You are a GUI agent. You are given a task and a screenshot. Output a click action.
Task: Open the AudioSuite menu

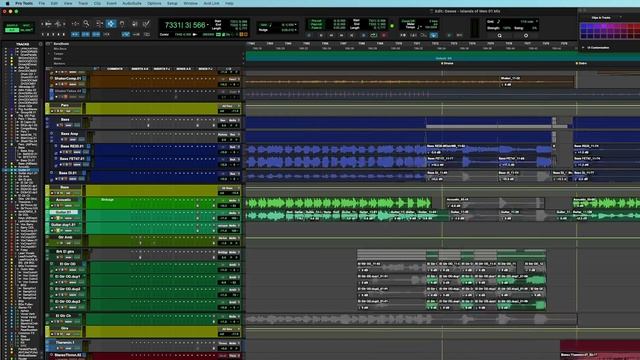132,3
